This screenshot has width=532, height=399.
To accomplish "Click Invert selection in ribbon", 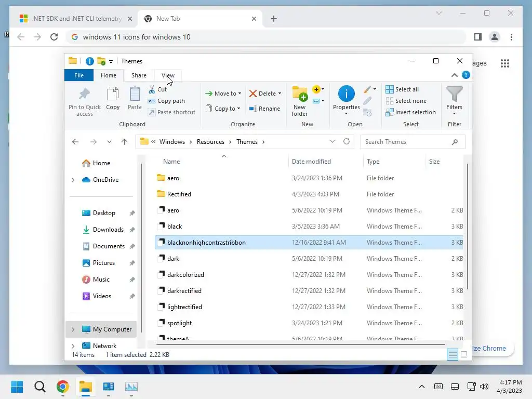I will (x=411, y=112).
